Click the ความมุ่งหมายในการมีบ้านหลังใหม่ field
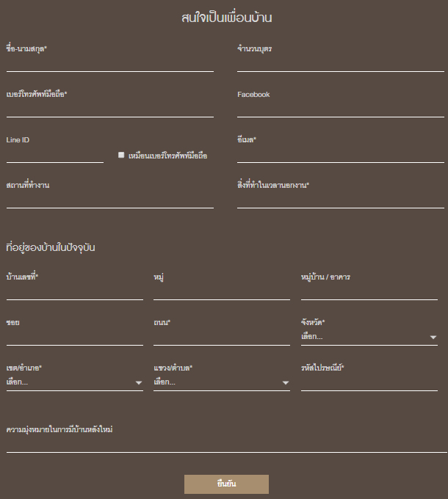Image resolution: width=448 pixels, height=499 pixels. pos(225,445)
